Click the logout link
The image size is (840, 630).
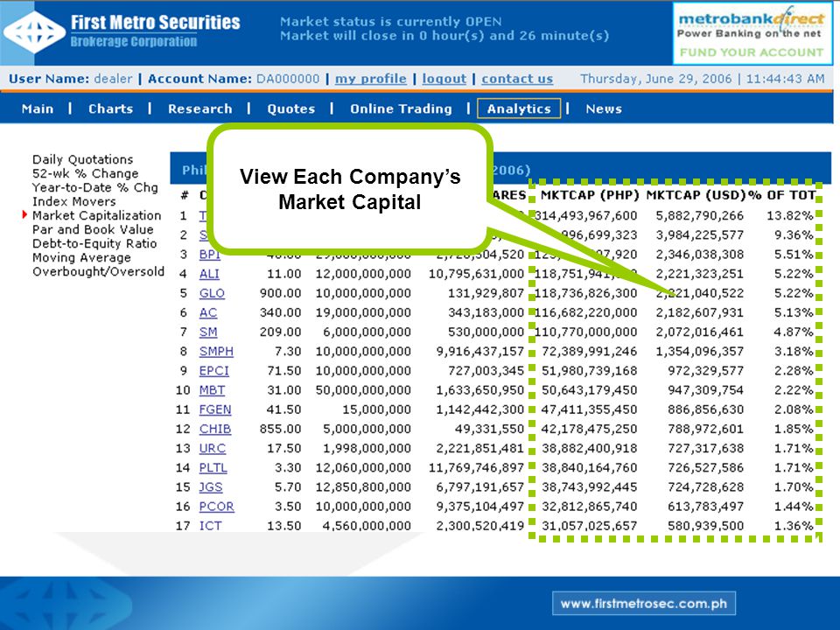pos(444,79)
